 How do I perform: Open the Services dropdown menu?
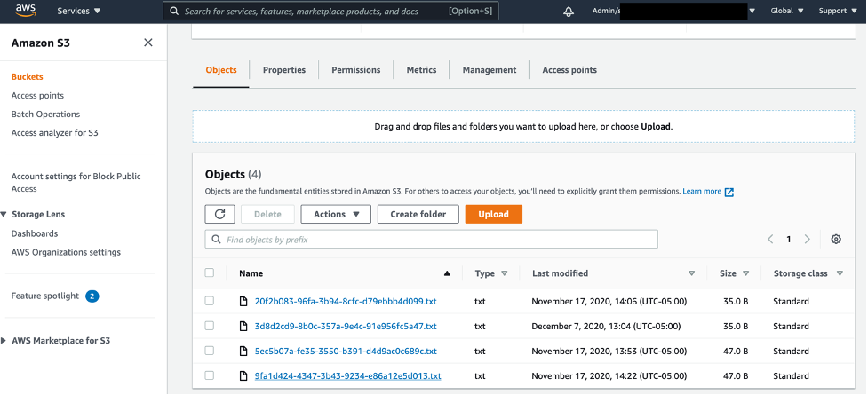(78, 11)
